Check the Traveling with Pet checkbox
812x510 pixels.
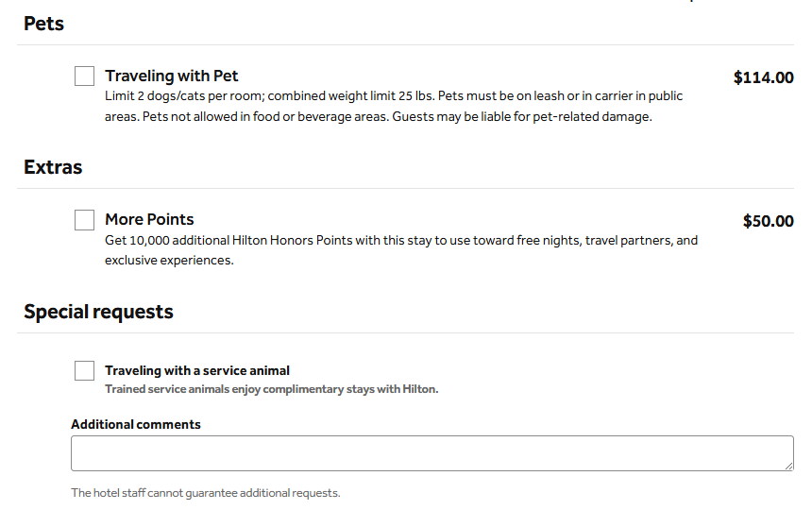(85, 76)
